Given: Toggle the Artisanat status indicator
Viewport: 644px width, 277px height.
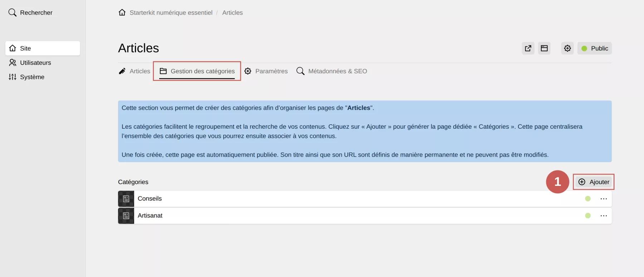Looking at the screenshot, I should click(x=588, y=216).
